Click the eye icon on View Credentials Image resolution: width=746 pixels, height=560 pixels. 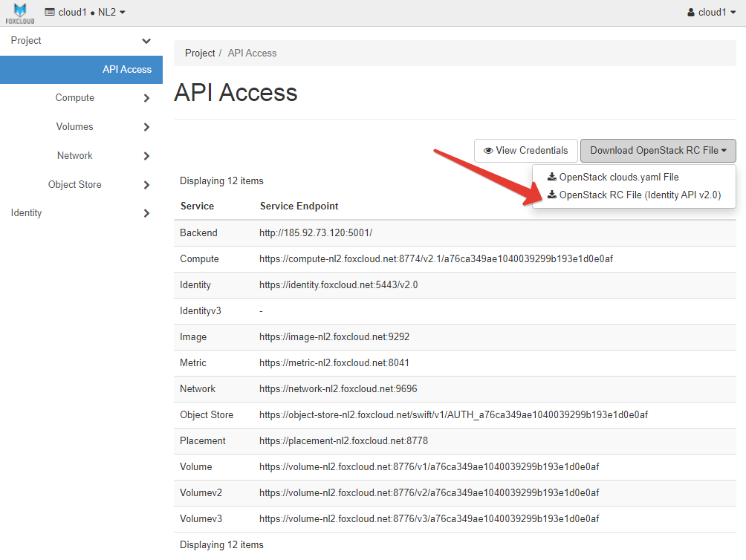click(x=488, y=151)
